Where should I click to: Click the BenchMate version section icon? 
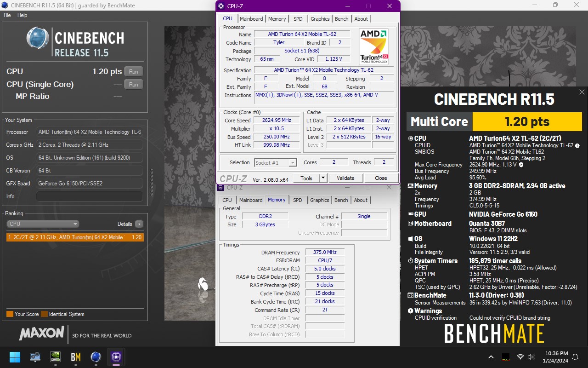411,295
